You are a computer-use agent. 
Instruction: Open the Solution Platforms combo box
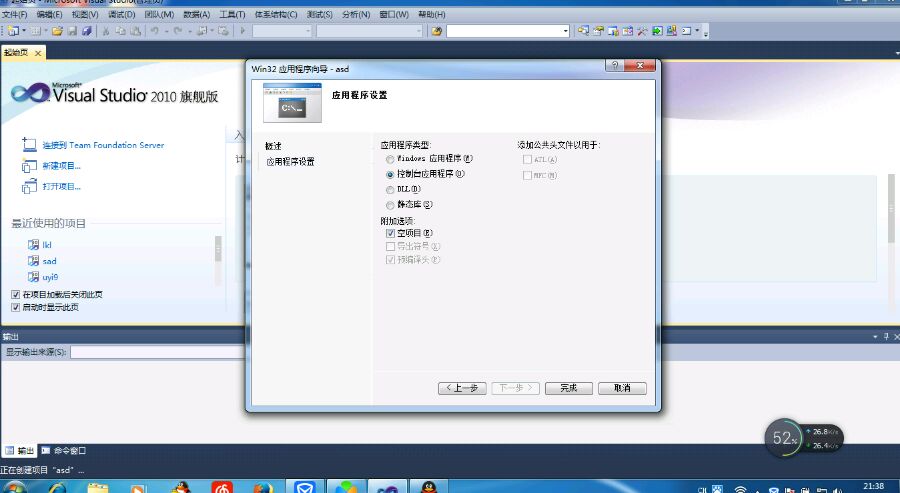[371, 31]
